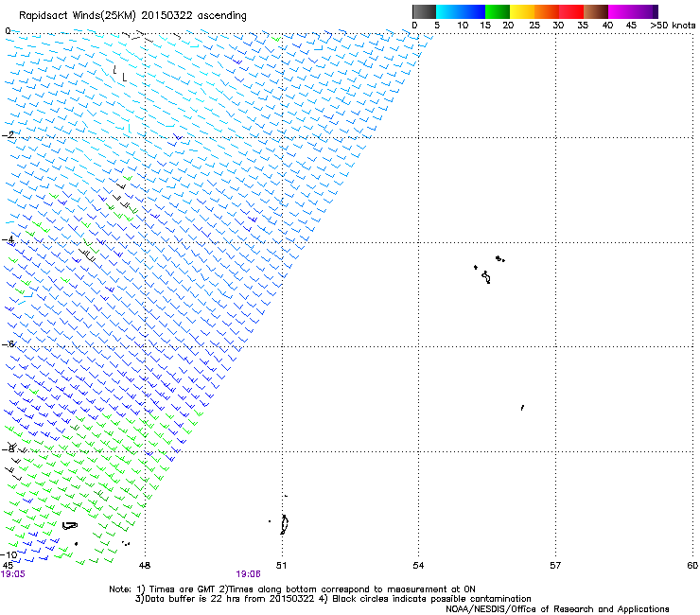Click the note line starting 'Note: 1) Times are GMT'
Image resolution: width=700 pixels, height=615 pixels.
292,589
